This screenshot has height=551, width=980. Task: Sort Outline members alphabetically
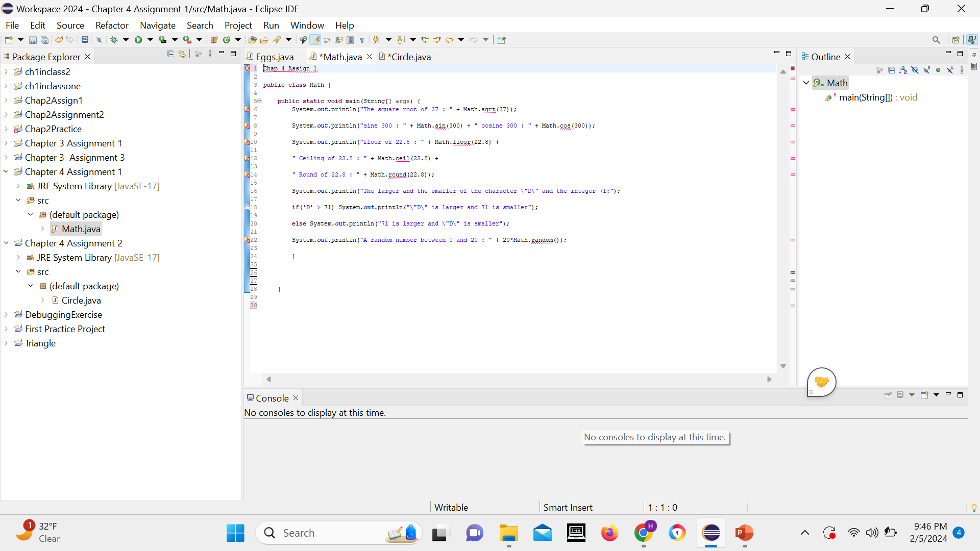(x=902, y=70)
